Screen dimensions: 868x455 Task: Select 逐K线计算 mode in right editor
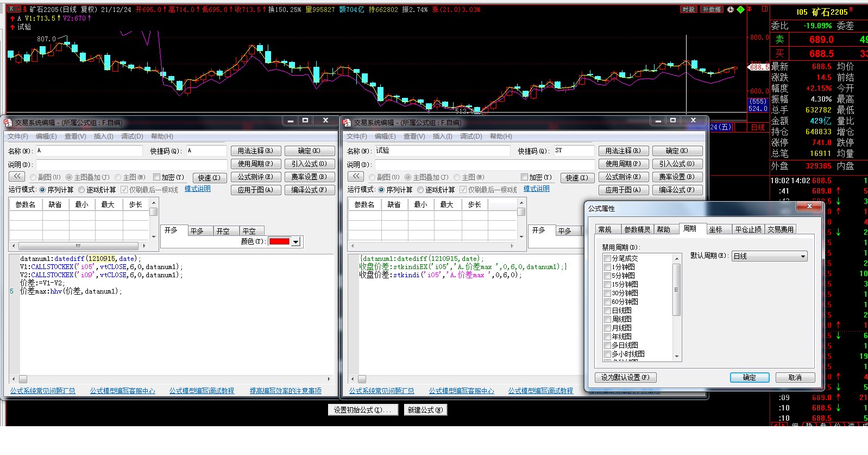(x=436, y=190)
